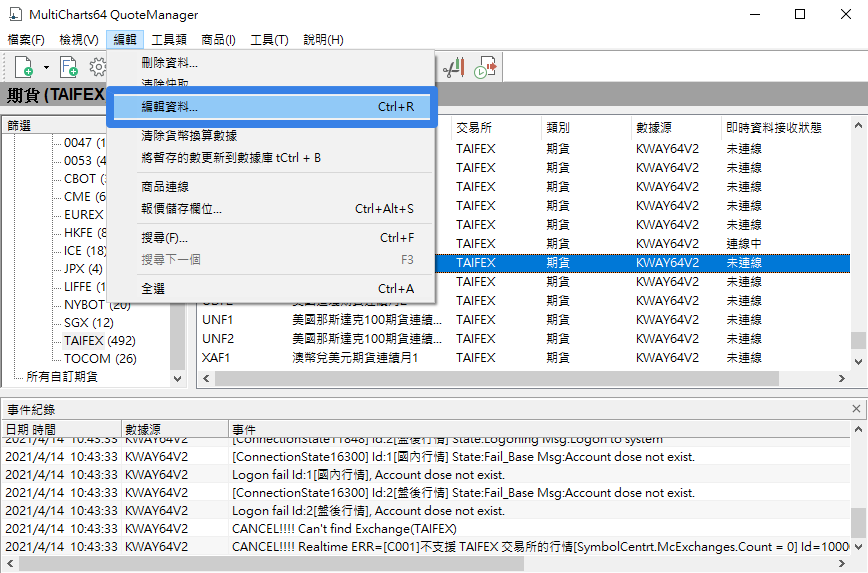
Task: Click the 數據源 column header in symbol list
Action: (676, 128)
